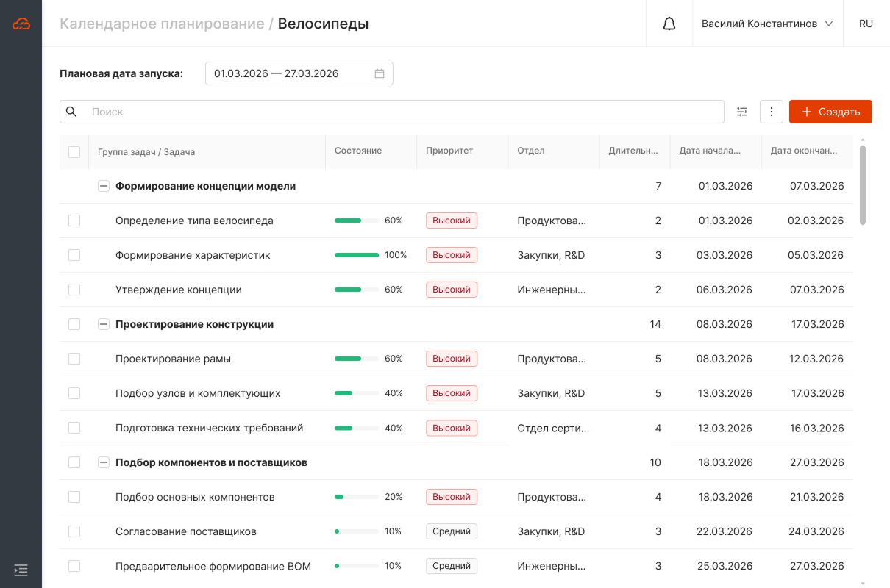Image resolution: width=890 pixels, height=588 pixels.
Task: Go to «Календарное планирование» breadcrumb
Action: pyautogui.click(x=162, y=24)
